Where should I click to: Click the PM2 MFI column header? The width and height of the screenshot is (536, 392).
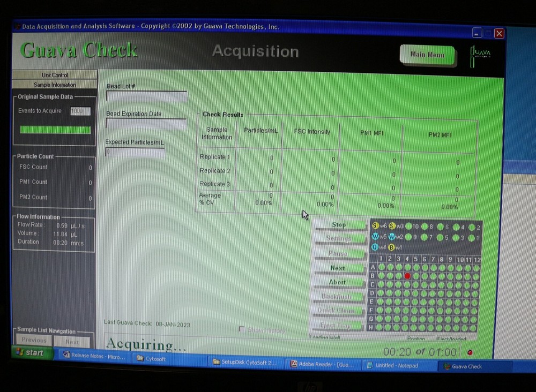click(x=440, y=135)
